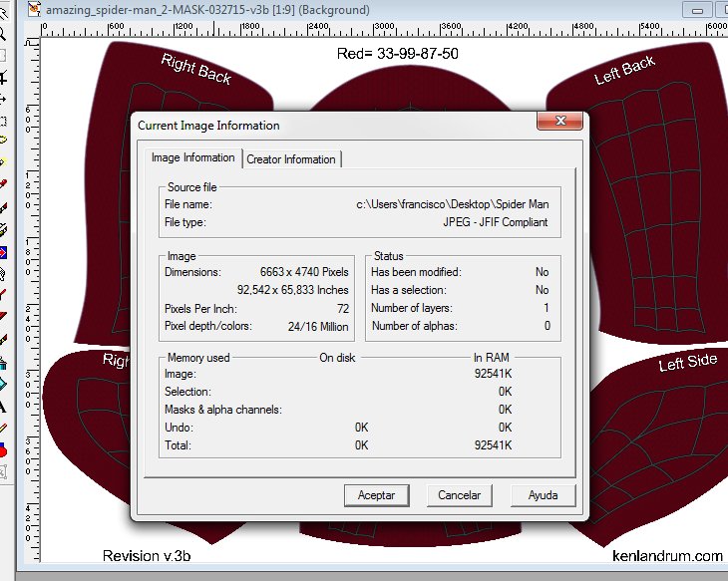Click the Number of layers value 1
This screenshot has width=728, height=581.
click(x=546, y=308)
